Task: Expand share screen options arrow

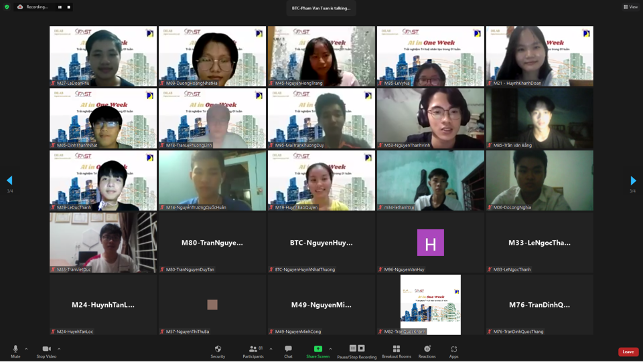Action: (330, 349)
